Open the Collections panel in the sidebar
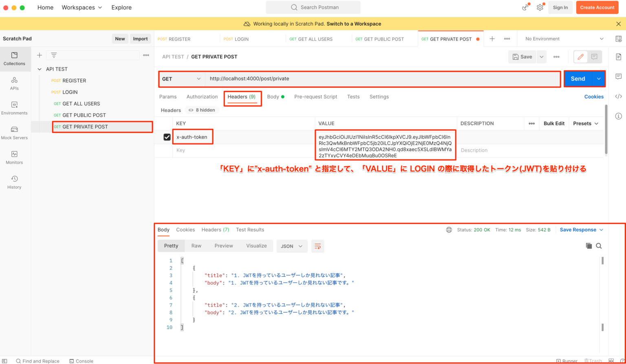 [x=15, y=59]
